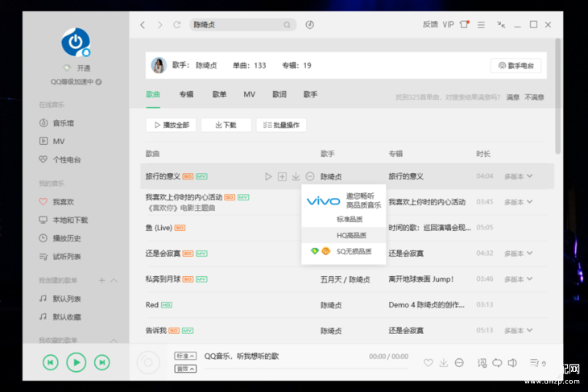The height and width of the screenshot is (392, 588).
Task: Click the volume speaker icon
Action: [x=512, y=363]
